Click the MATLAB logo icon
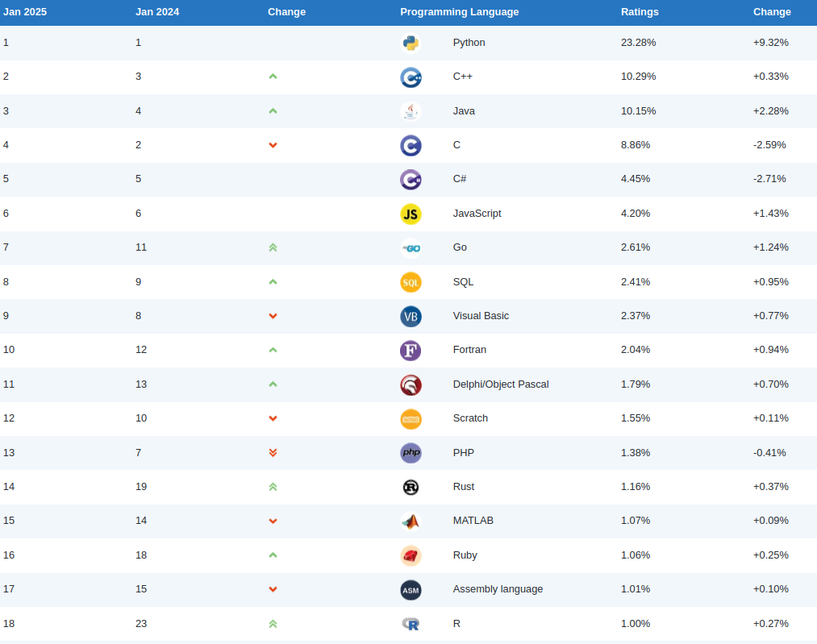The image size is (817, 644). (411, 521)
